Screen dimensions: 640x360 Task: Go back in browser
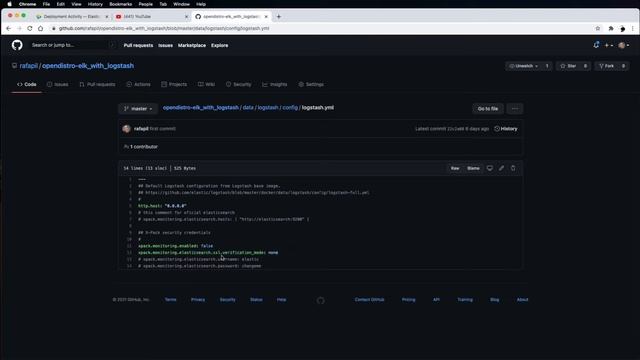(x=9, y=28)
